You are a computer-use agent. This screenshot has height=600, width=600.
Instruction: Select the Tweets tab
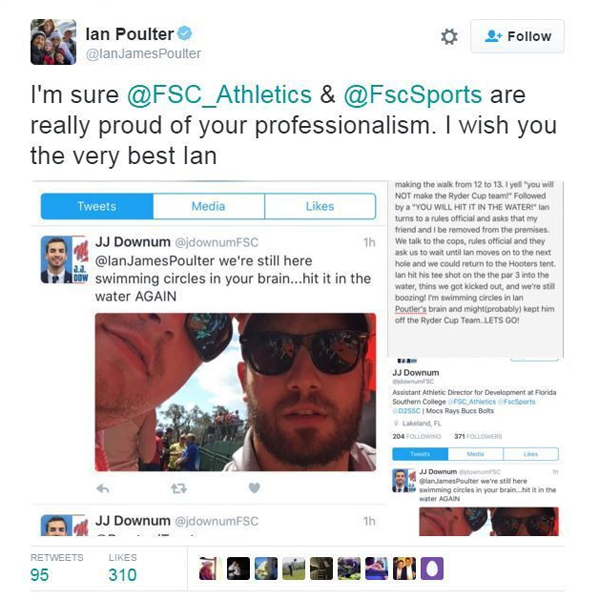pos(97,206)
